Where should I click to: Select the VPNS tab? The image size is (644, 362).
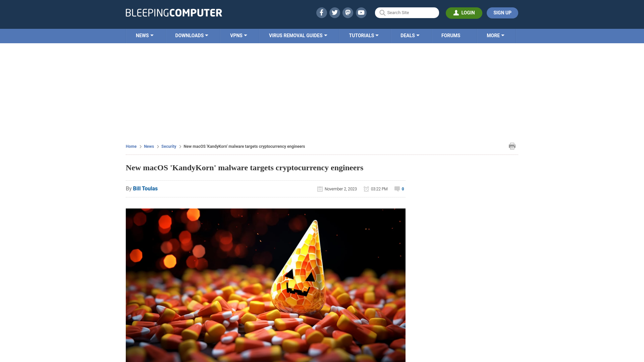pos(238,36)
